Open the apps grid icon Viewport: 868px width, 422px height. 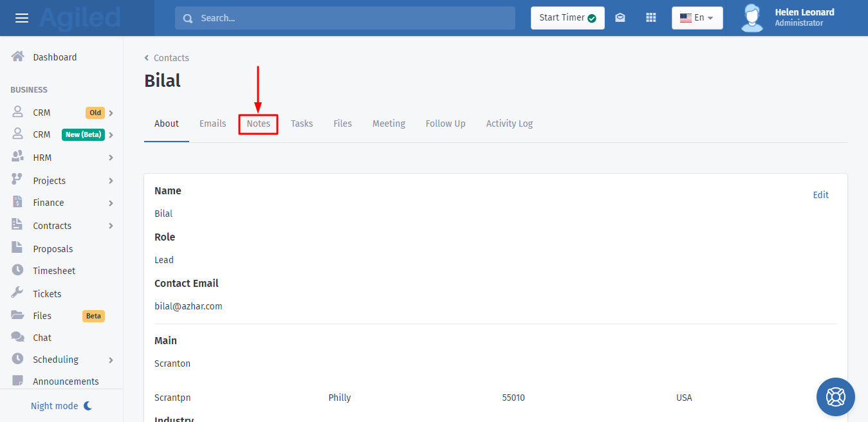pyautogui.click(x=651, y=18)
